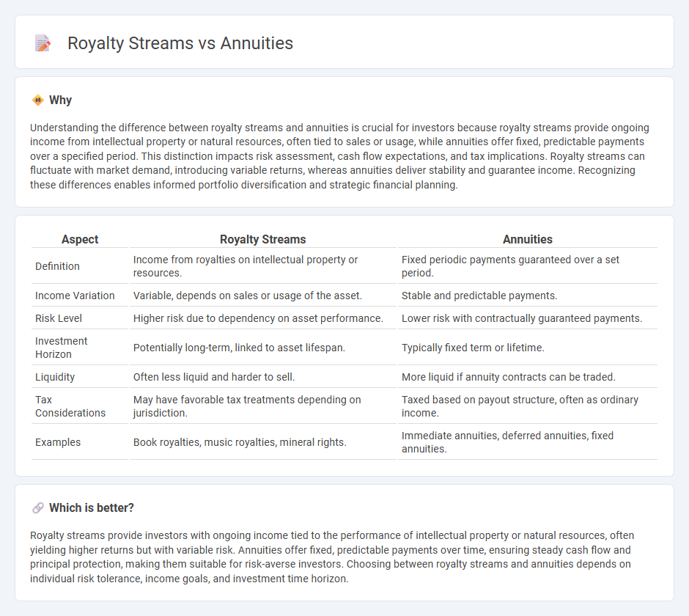Click 'Fixed periodic payments guaranteed' cell
Screen dimensions: 689x616
pos(527,266)
